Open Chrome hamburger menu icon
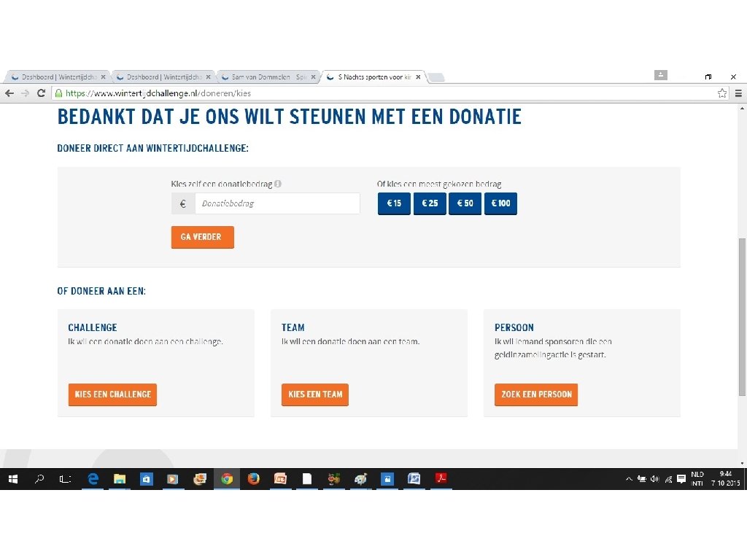The height and width of the screenshot is (560, 747). coord(738,93)
